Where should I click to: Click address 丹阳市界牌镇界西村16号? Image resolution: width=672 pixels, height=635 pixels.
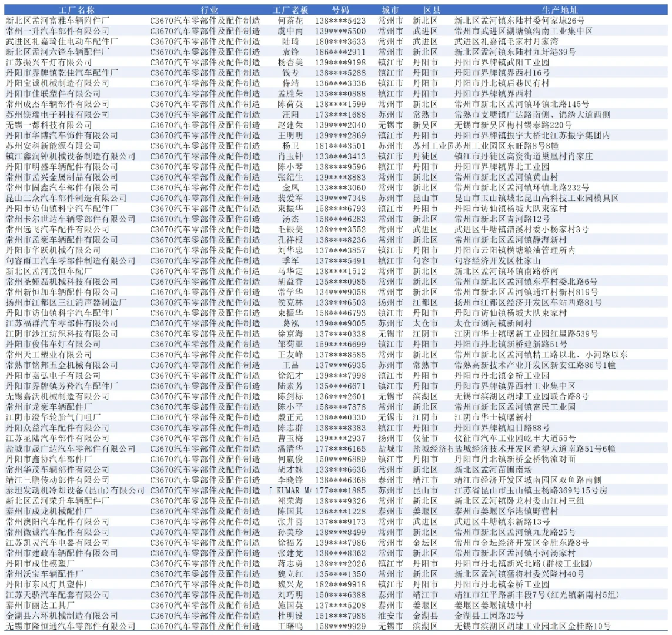pyautogui.click(x=502, y=73)
